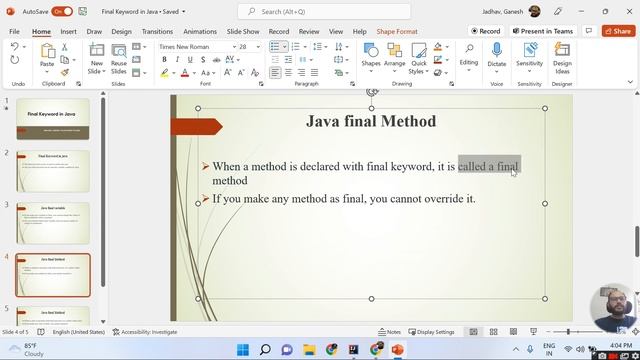Open Design Ideas in Designer

[x=562, y=58]
